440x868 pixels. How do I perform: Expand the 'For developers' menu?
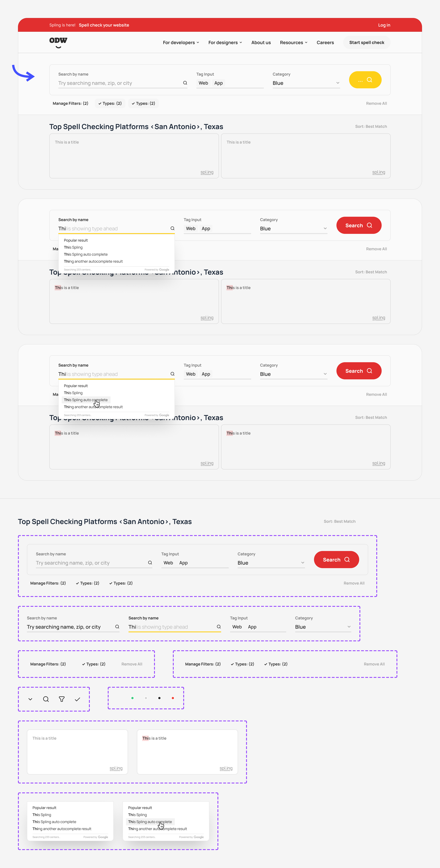[x=181, y=42]
